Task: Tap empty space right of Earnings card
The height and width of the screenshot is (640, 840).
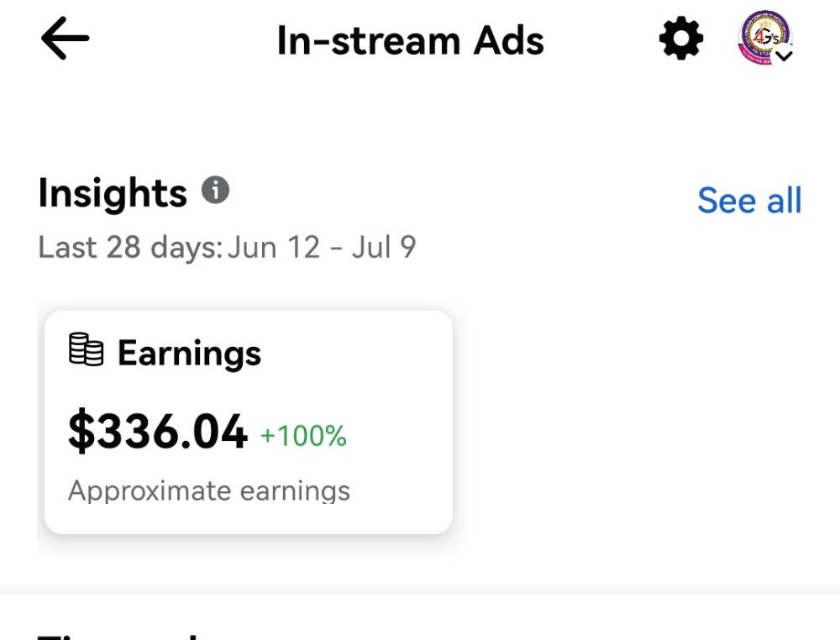Action: (643, 422)
